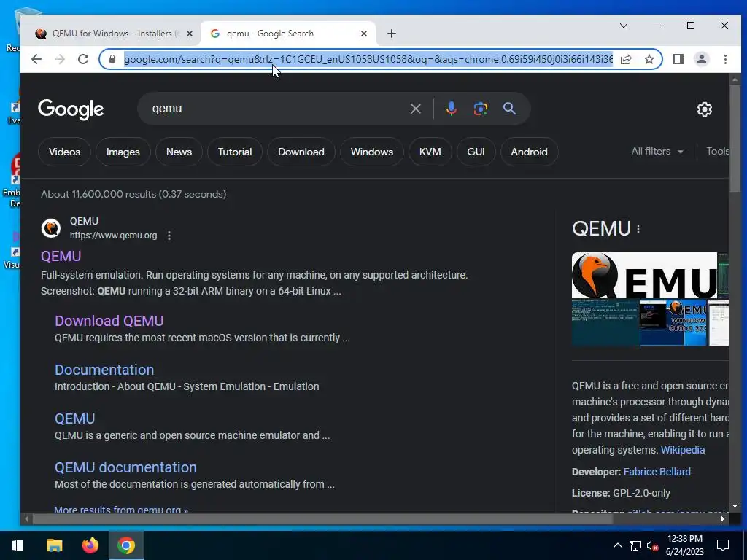Open the Documentation sitelink

(104, 370)
